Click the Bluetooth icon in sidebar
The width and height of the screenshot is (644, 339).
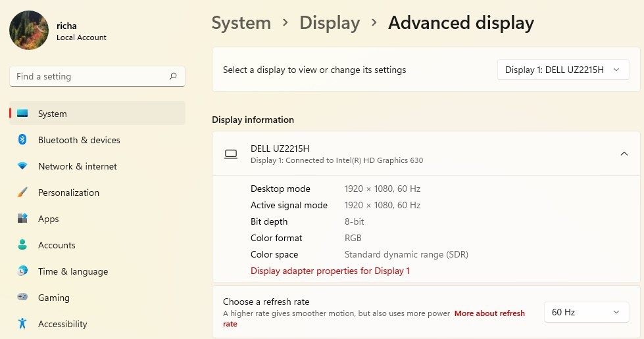(x=22, y=139)
